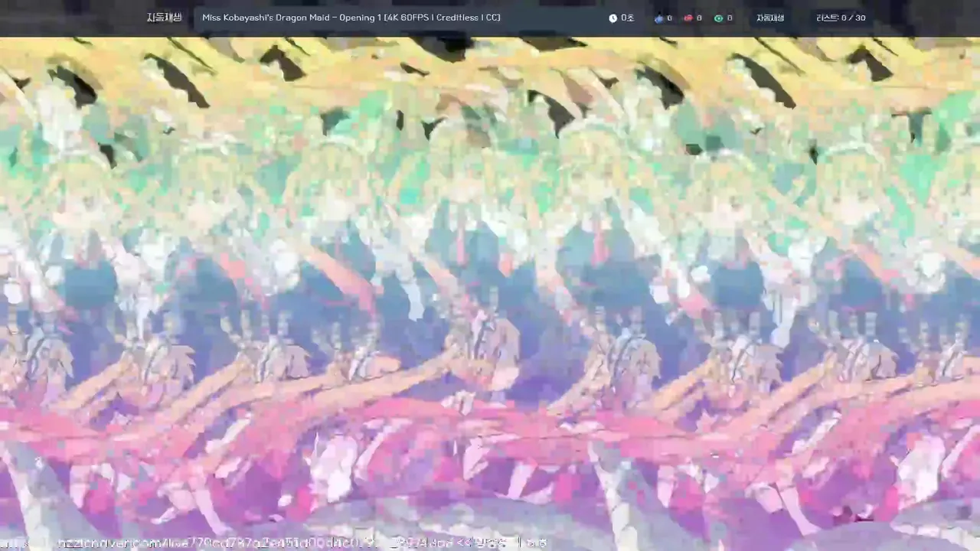Viewport: 980px width, 551px height.
Task: Click the 자동재생 label left of the title
Action: 165,17
